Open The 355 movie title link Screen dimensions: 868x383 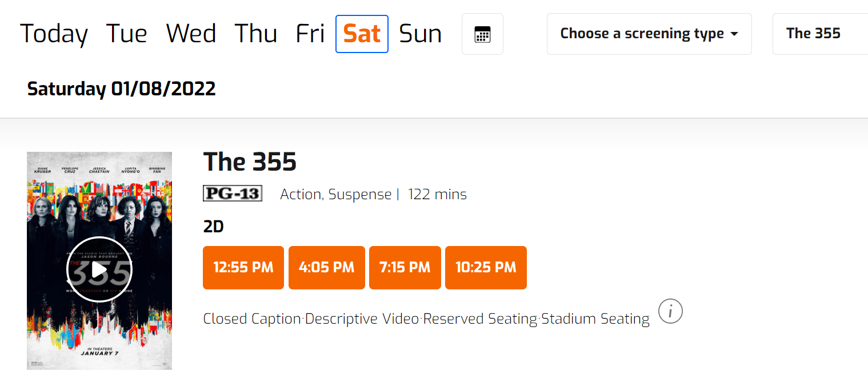[250, 162]
